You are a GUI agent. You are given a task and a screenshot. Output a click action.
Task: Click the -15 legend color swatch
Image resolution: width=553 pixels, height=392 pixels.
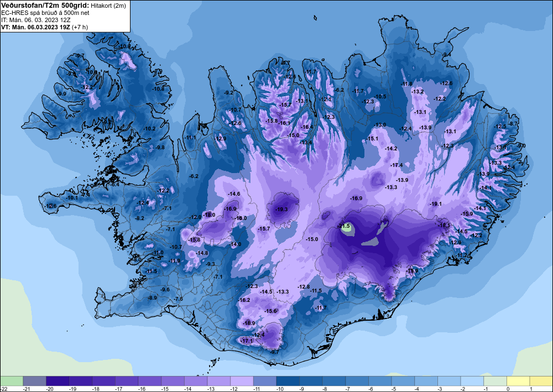(x=173, y=381)
